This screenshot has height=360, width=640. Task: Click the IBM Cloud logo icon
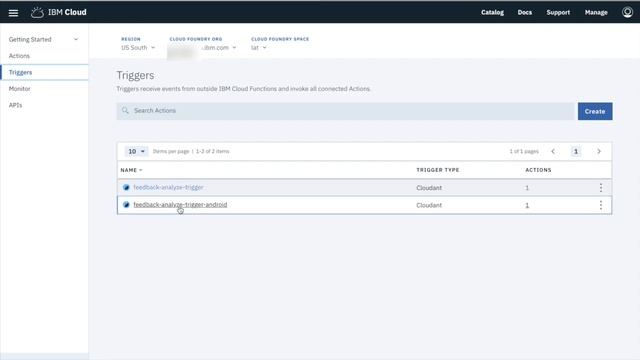(37, 13)
